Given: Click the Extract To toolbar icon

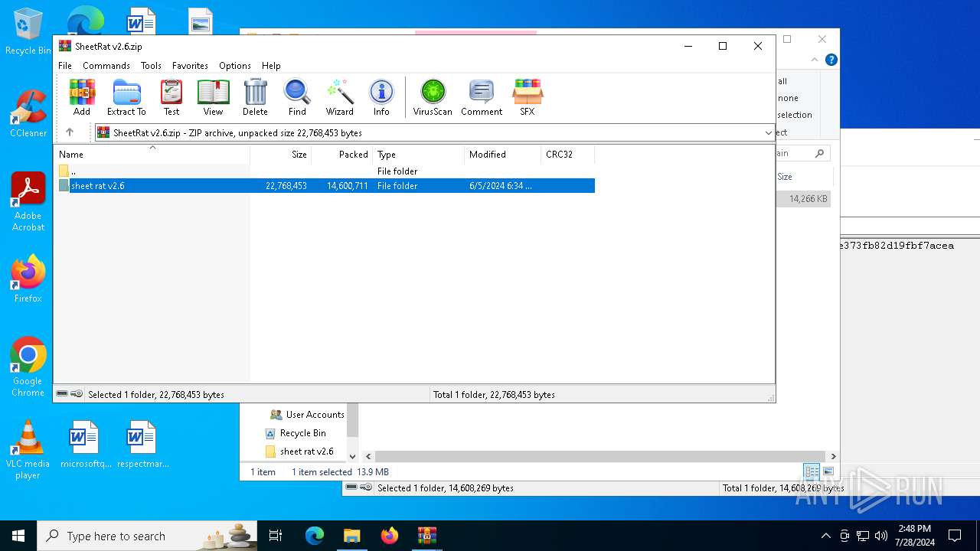Looking at the screenshot, I should [x=126, y=97].
